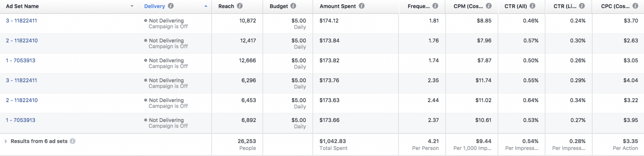Click info icon beside Budget column
The width and height of the screenshot is (644, 156).
[x=293, y=6]
